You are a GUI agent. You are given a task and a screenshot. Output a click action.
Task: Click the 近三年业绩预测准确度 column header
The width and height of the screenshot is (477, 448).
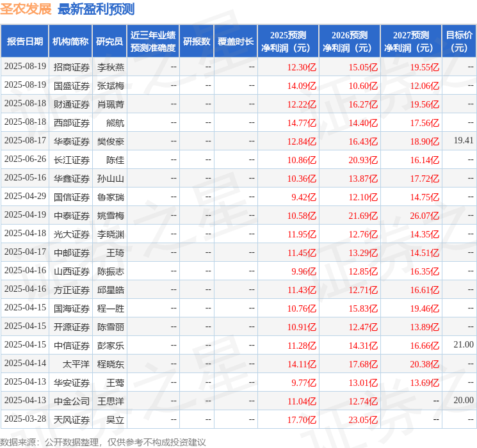(x=153, y=41)
